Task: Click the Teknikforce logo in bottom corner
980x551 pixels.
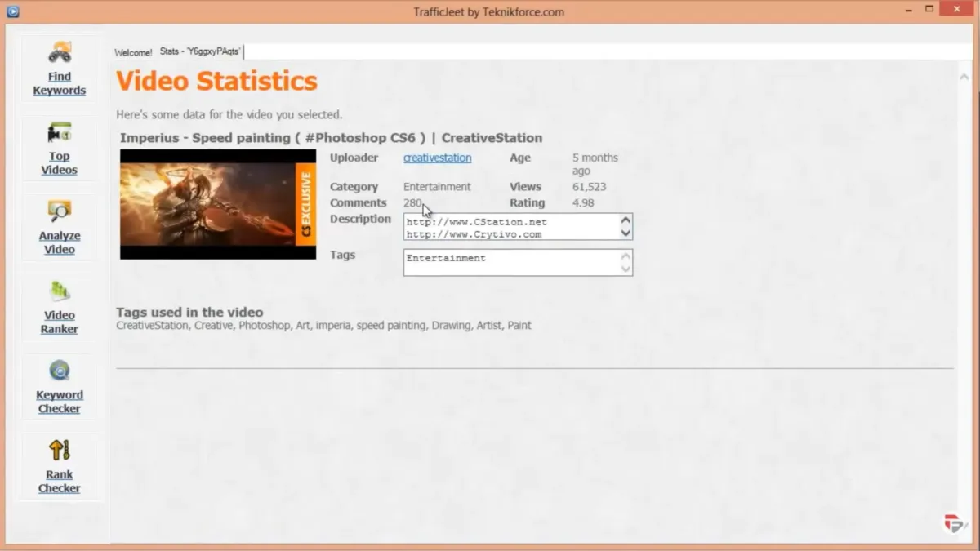Action: click(x=952, y=523)
